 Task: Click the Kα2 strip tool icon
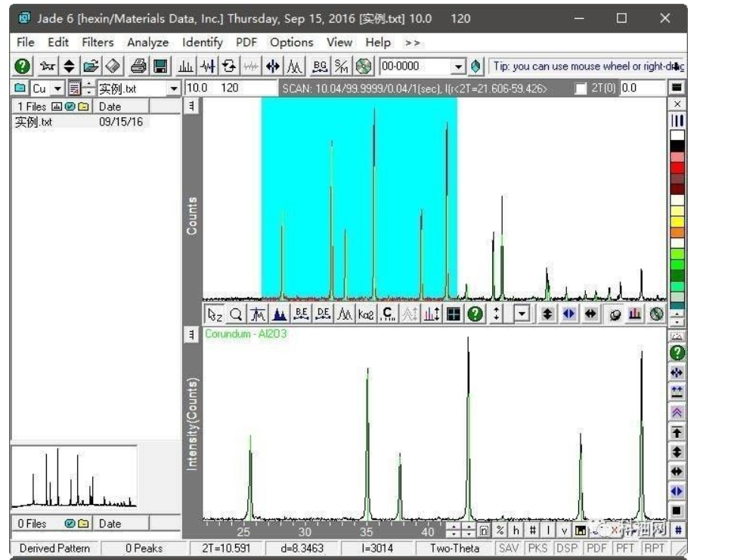pyautogui.click(x=367, y=314)
